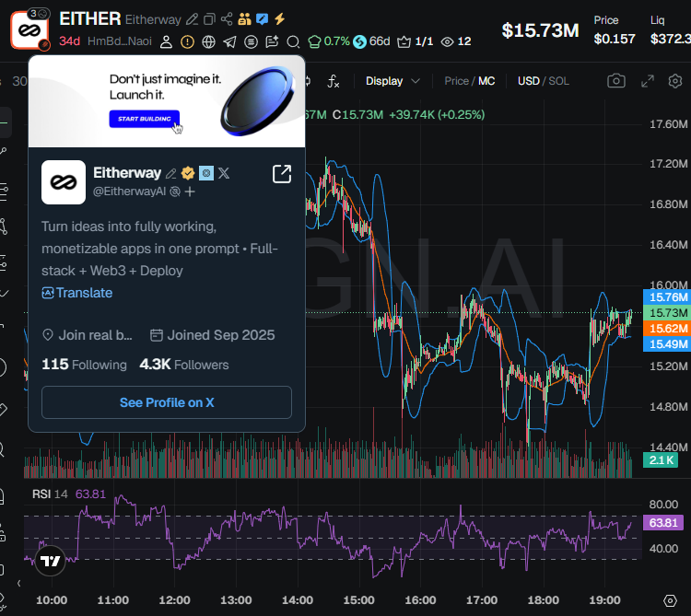Open the person profile icon in header
691x616 pixels.
[166, 41]
